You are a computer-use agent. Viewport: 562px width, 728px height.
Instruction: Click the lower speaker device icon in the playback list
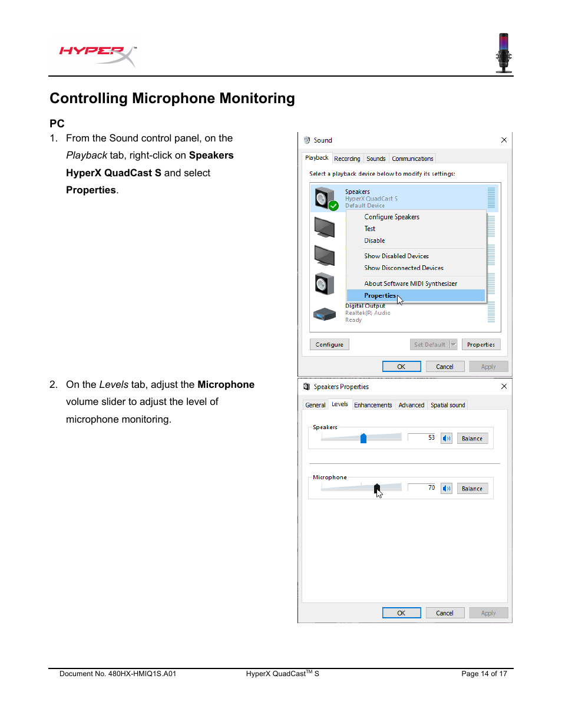(x=325, y=284)
